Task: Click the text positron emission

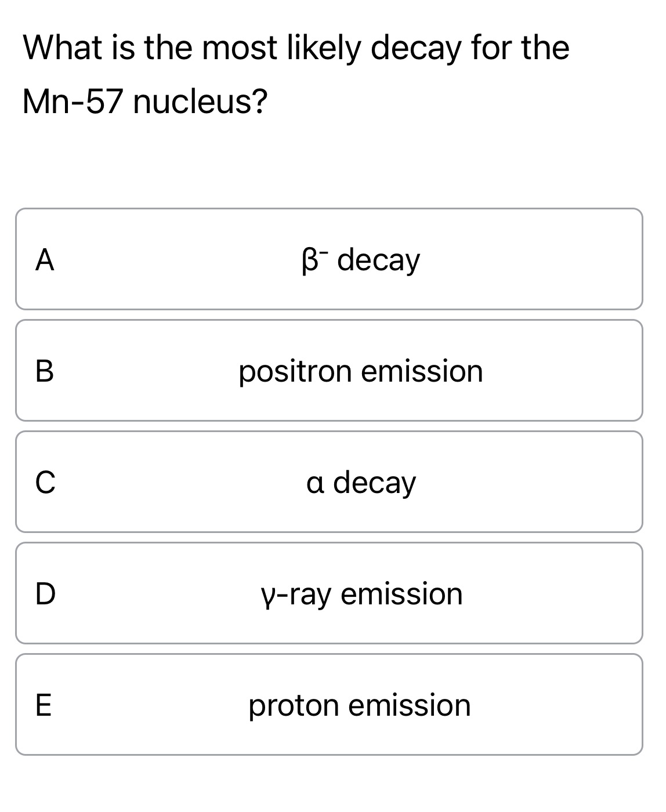Action: (360, 371)
